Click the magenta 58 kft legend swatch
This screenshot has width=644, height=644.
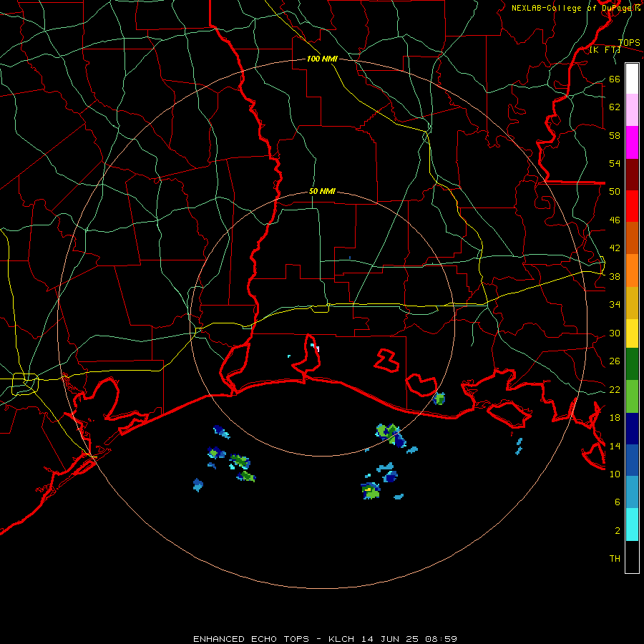tap(632, 142)
